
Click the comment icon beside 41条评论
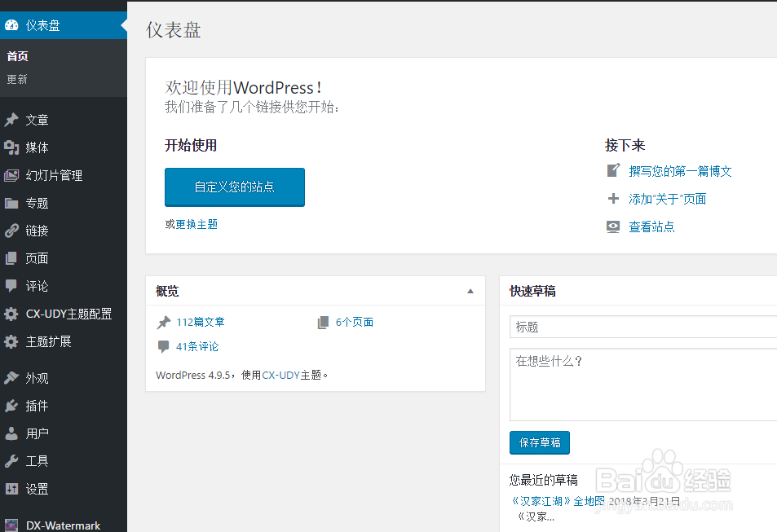coord(164,346)
